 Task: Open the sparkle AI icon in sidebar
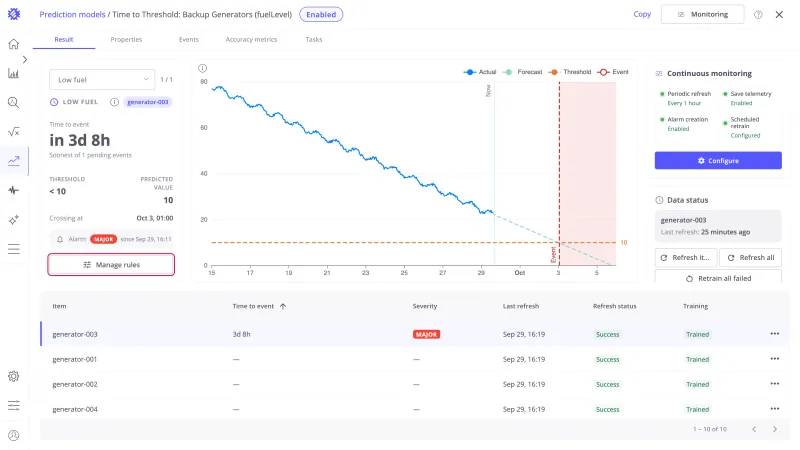coord(14,220)
